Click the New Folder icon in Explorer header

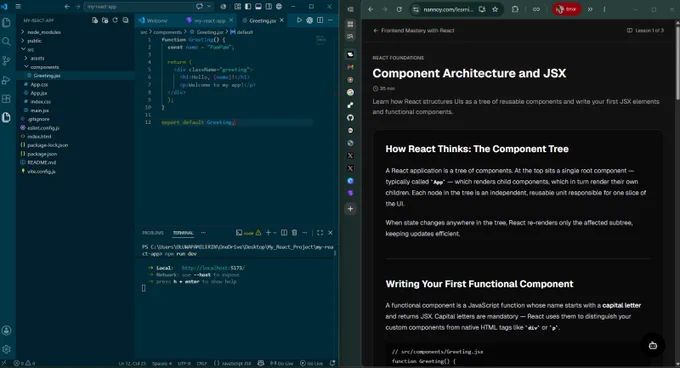coord(105,20)
